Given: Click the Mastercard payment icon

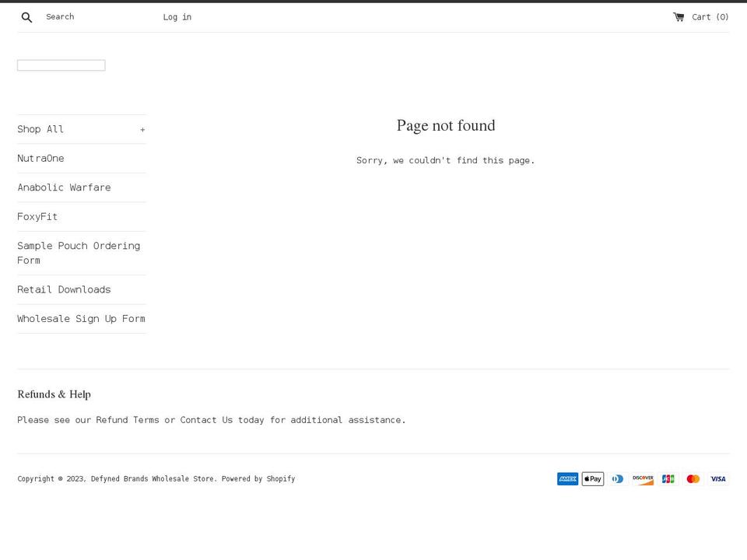Looking at the screenshot, I should coord(693,478).
